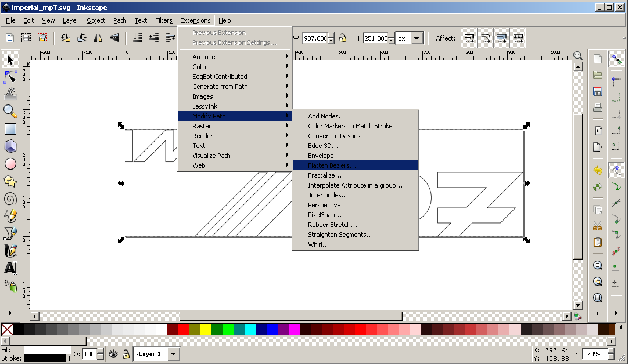
Task: Select the Text tool
Action: (x=10, y=268)
